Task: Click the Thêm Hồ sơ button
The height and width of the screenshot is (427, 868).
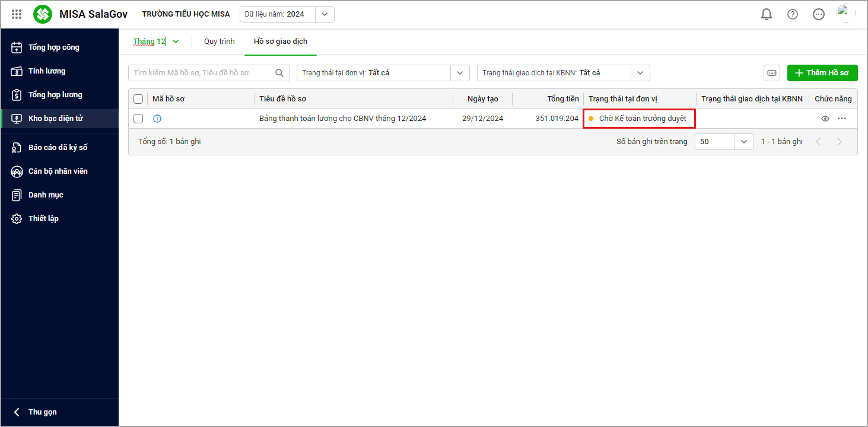Action: pyautogui.click(x=822, y=73)
